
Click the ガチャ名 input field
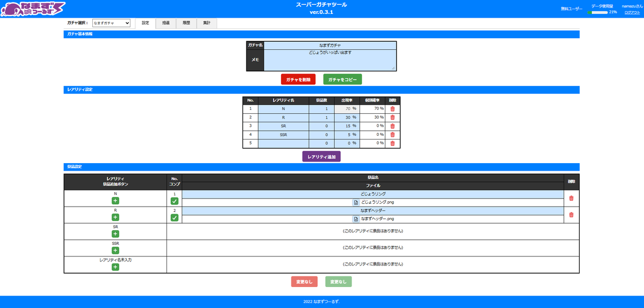point(330,46)
